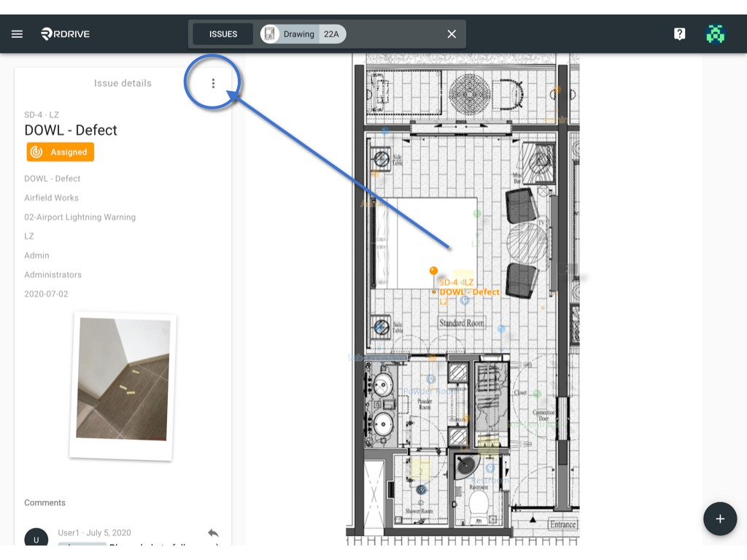The height and width of the screenshot is (560, 747).
Task: Open the defect photo thumbnail
Action: [123, 386]
